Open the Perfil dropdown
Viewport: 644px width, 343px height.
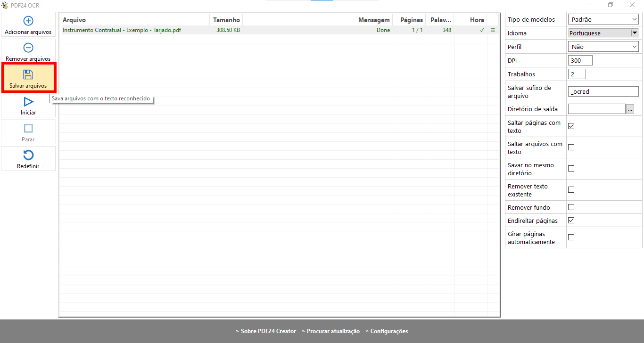(x=603, y=47)
